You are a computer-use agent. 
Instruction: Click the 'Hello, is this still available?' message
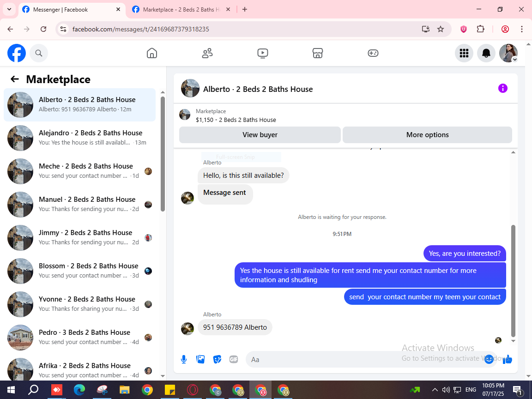[x=243, y=175]
